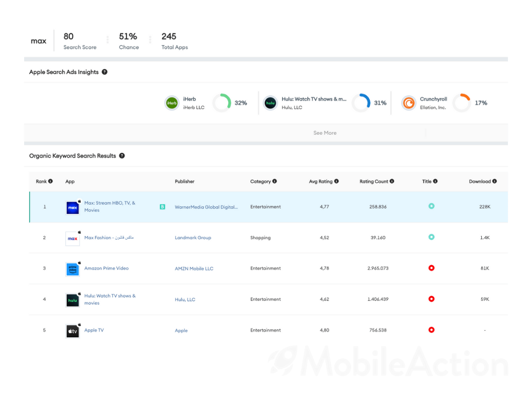The width and height of the screenshot is (532, 401).
Task: Show info for the Avg Rating column
Action: coord(336,181)
